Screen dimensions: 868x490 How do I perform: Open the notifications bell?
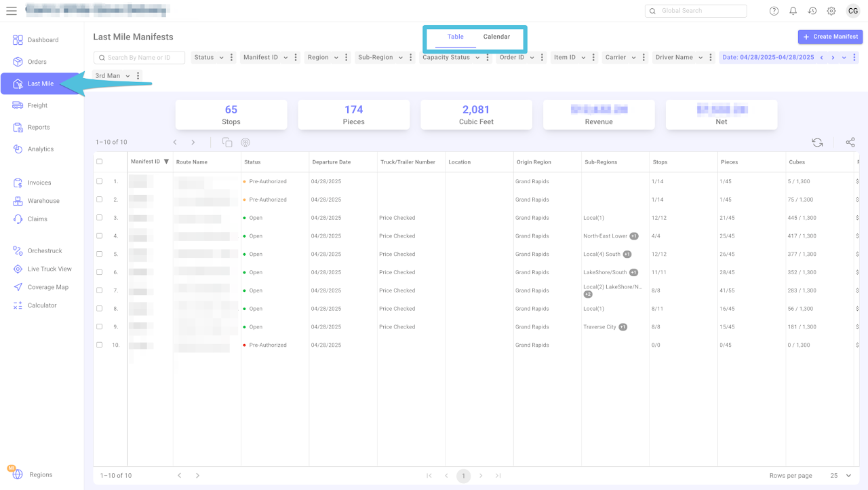pos(793,11)
